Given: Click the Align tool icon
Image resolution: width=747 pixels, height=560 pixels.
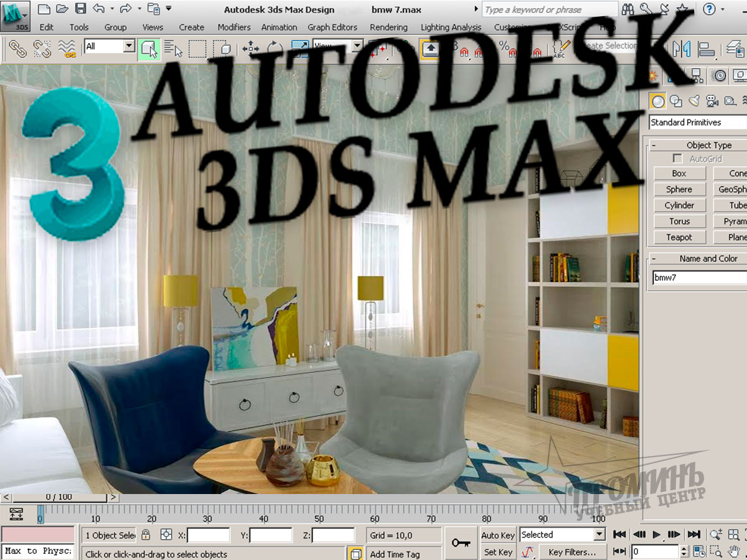Looking at the screenshot, I should [x=707, y=48].
